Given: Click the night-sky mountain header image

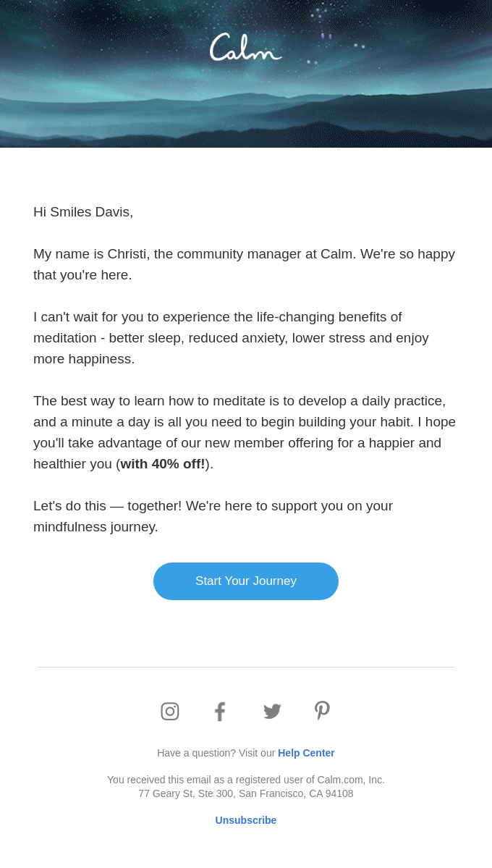Looking at the screenshot, I should tap(246, 109).
